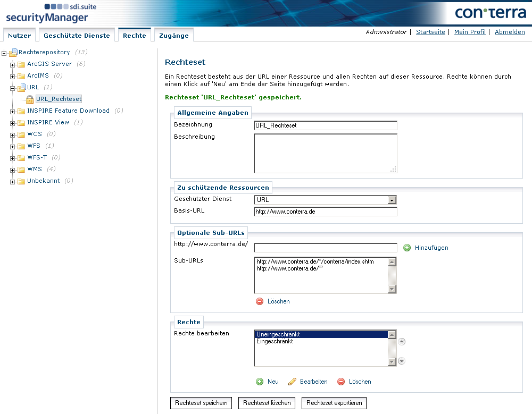Viewport: 532px width, 414px height.
Task: Switch to the Nutzer tab
Action: pyautogui.click(x=19, y=36)
